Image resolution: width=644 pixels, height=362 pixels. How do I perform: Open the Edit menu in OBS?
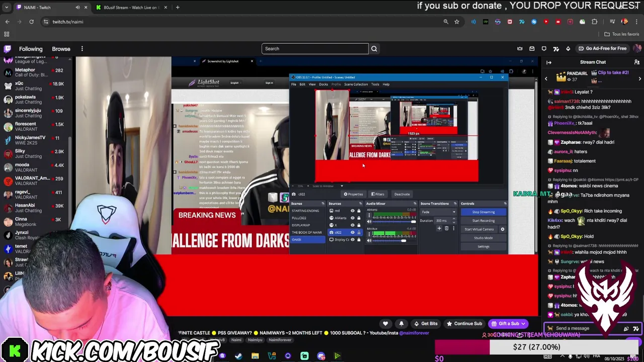pyautogui.click(x=302, y=84)
